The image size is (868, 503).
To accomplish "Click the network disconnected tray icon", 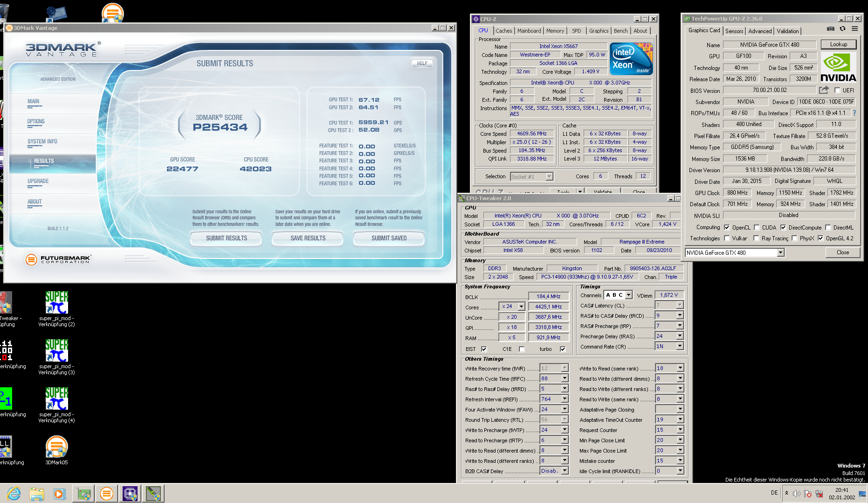I will point(819,493).
